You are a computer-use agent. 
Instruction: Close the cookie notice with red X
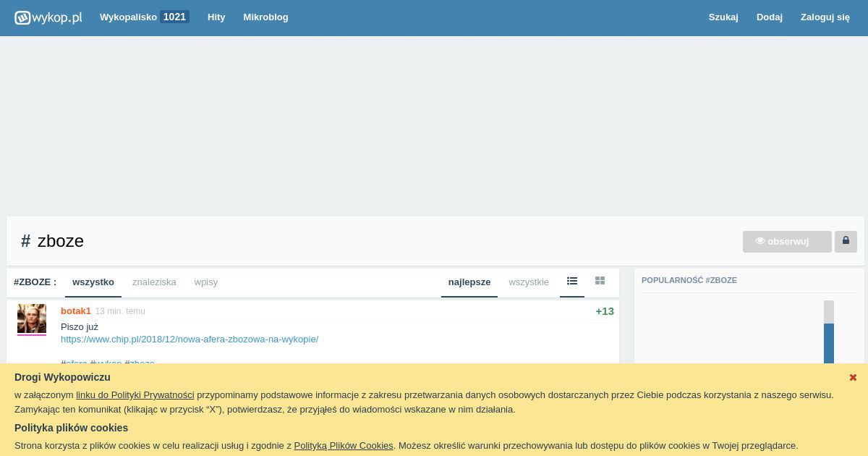coord(853,378)
